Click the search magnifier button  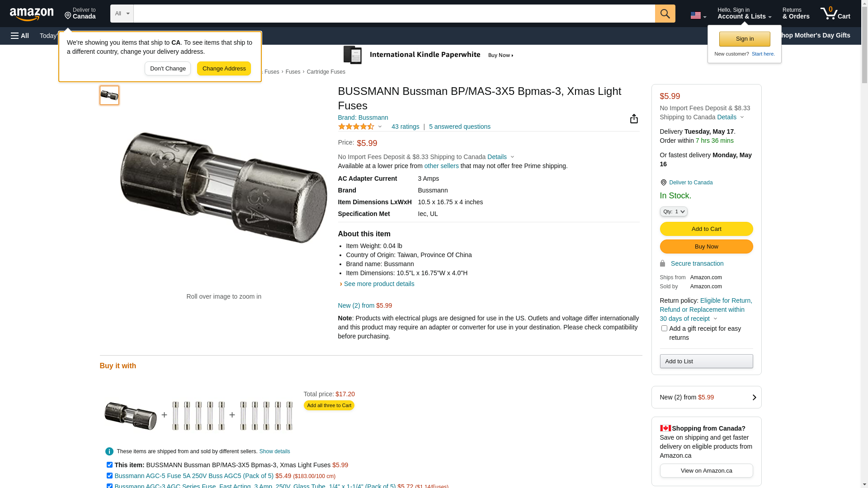pyautogui.click(x=665, y=14)
